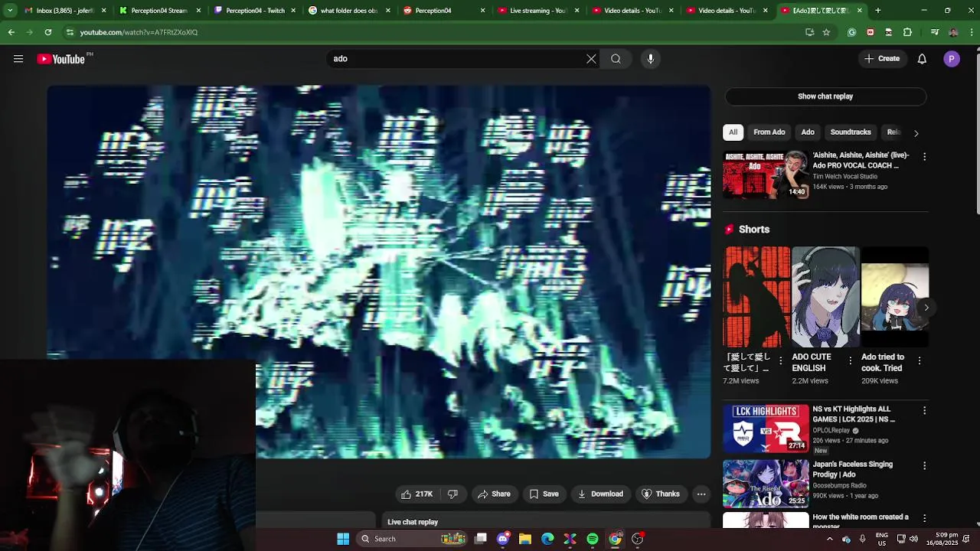
Task: Click the browser address bar URL
Action: coord(139,32)
